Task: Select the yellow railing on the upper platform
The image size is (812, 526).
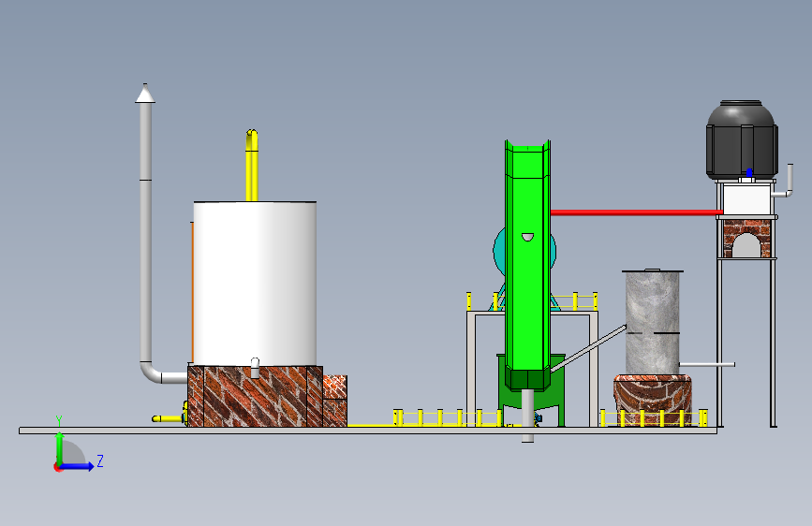Action: (x=575, y=300)
